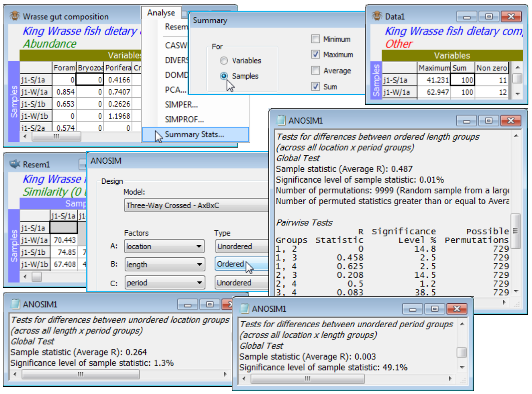
Task: Click vertical scrollbar thumb in ANOSIM1 pairwise results window
Action: tap(516, 230)
